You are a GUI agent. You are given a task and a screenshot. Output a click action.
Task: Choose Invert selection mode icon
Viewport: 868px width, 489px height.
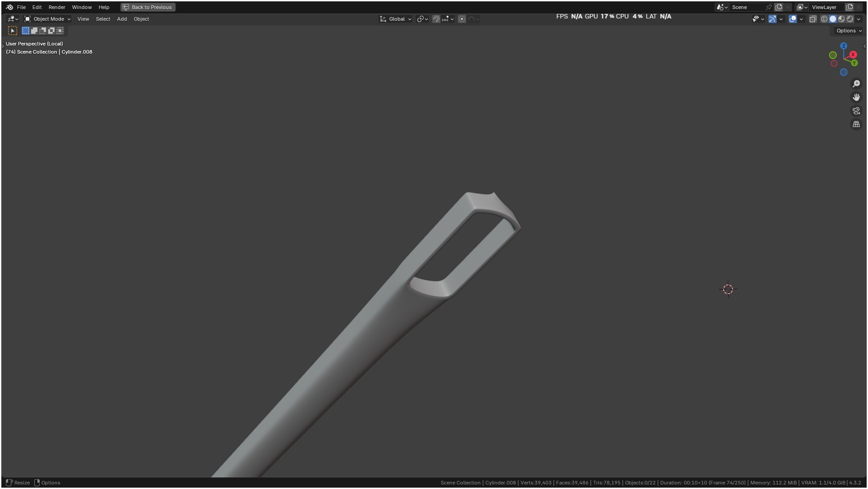click(51, 31)
